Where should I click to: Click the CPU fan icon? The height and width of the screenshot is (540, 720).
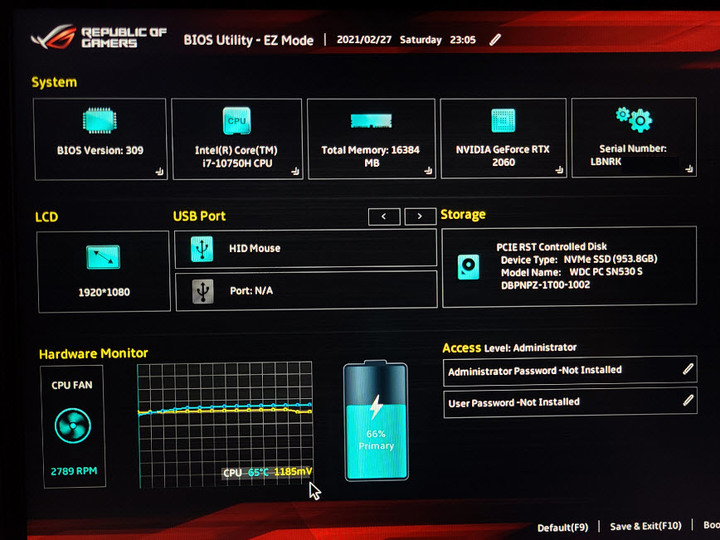click(x=73, y=426)
